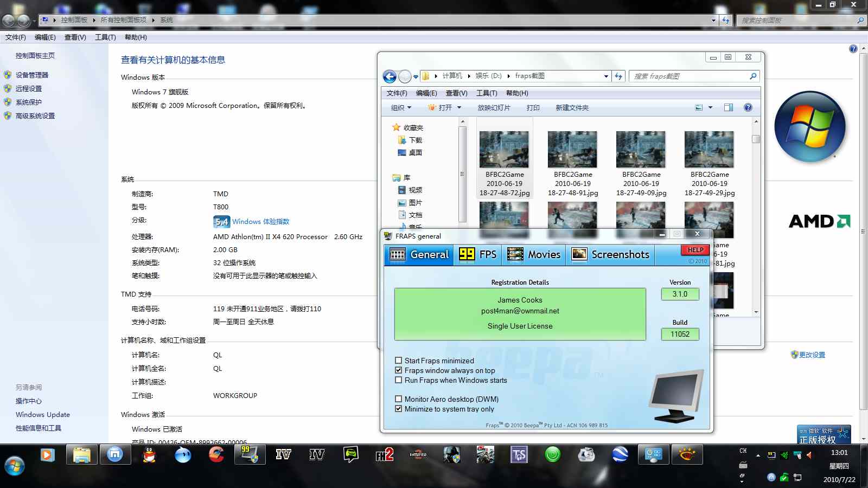Viewport: 868px width, 488px height.
Task: Open the Open-with dropdown arrow in toolbar
Action: 459,108
